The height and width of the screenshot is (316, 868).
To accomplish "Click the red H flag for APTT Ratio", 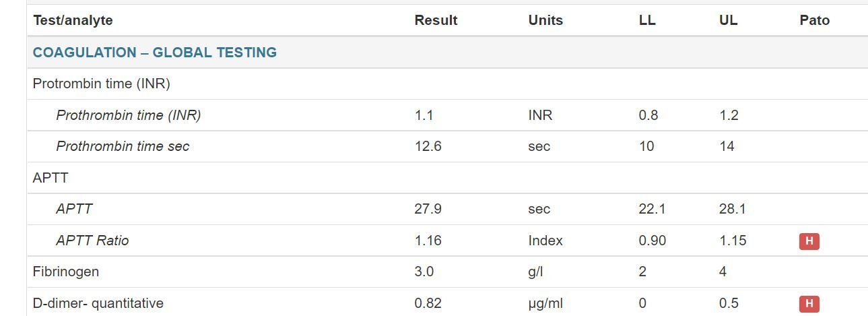I will click(x=809, y=241).
